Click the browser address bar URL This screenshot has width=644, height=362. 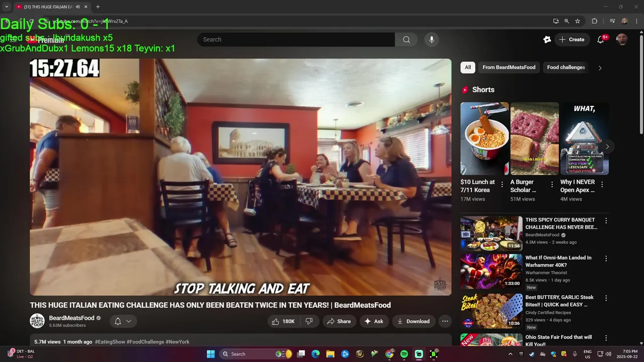click(x=91, y=21)
